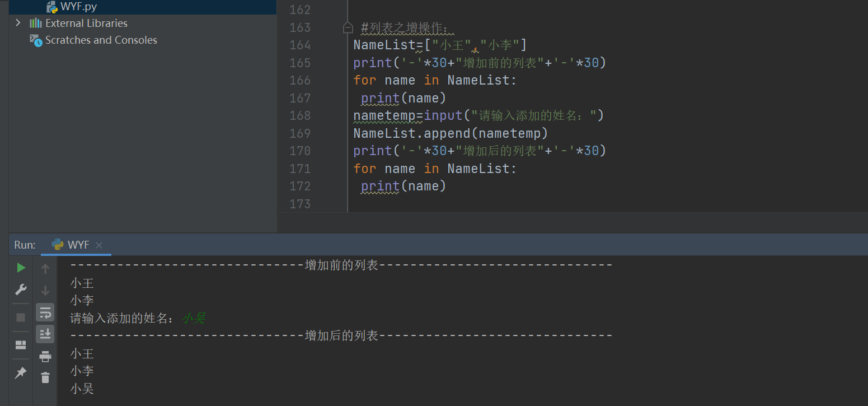Screen dimensions: 868x406
Task: Pin the Run tab
Action: coord(21,372)
